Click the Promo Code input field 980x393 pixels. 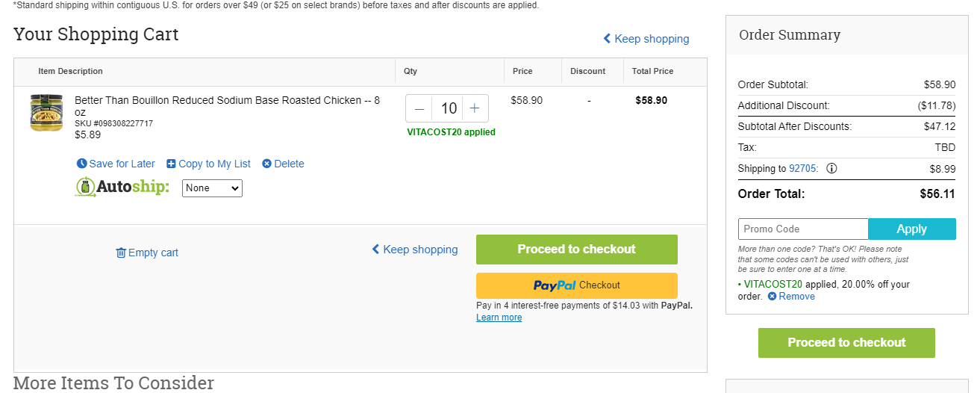coord(803,229)
